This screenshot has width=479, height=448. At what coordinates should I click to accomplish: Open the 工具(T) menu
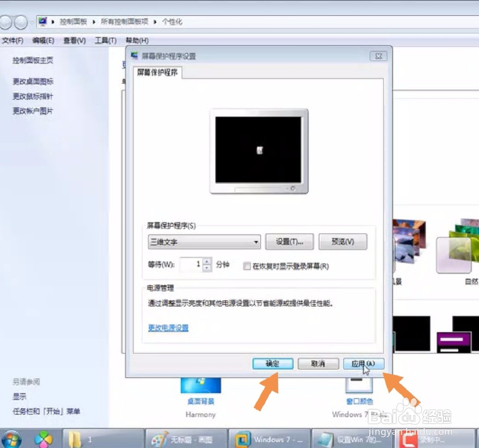pos(106,40)
